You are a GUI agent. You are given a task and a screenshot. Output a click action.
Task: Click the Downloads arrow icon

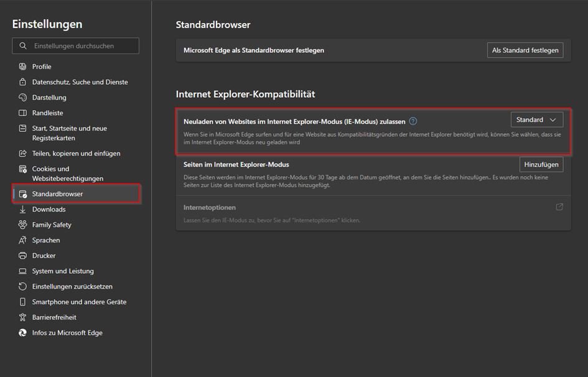coord(23,209)
